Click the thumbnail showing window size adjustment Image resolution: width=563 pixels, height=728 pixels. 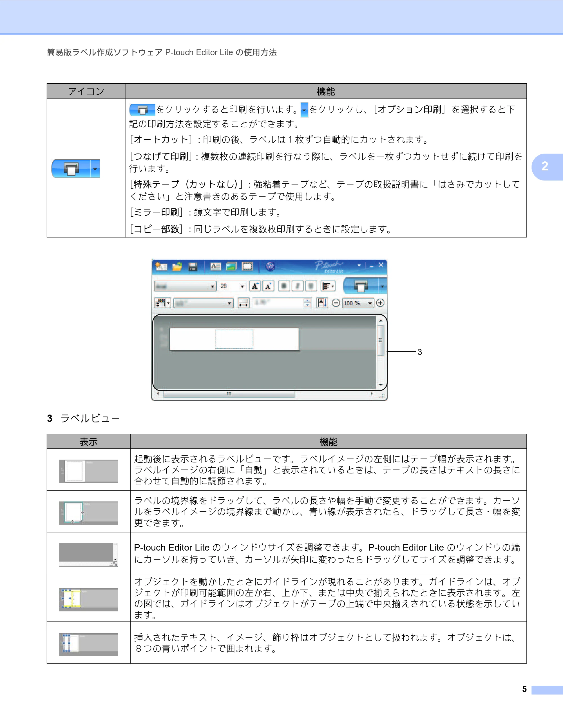pyautogui.click(x=89, y=555)
